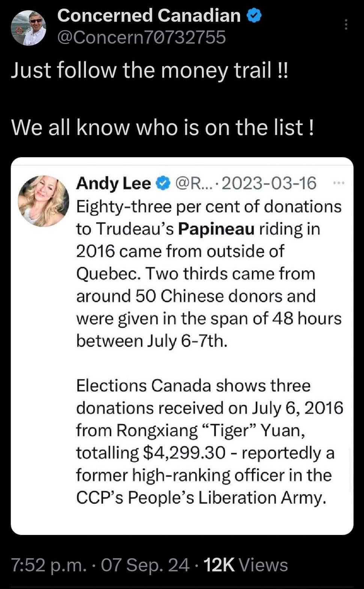
Task: Click the bold Papineau word
Action: point(216,229)
